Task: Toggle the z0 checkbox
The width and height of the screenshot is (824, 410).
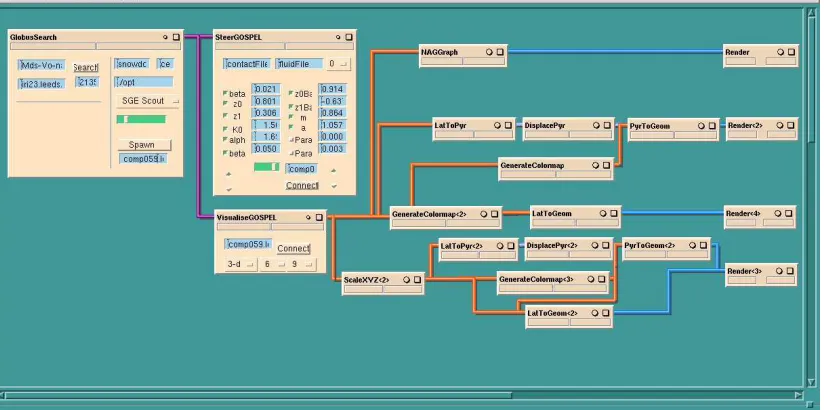Action: (x=225, y=104)
